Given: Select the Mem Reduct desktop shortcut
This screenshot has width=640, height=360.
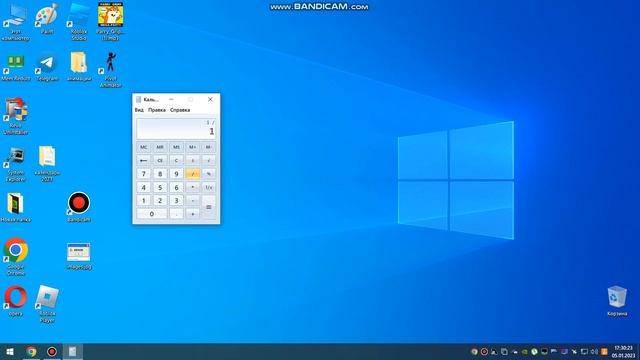Looking at the screenshot, I should (16, 67).
